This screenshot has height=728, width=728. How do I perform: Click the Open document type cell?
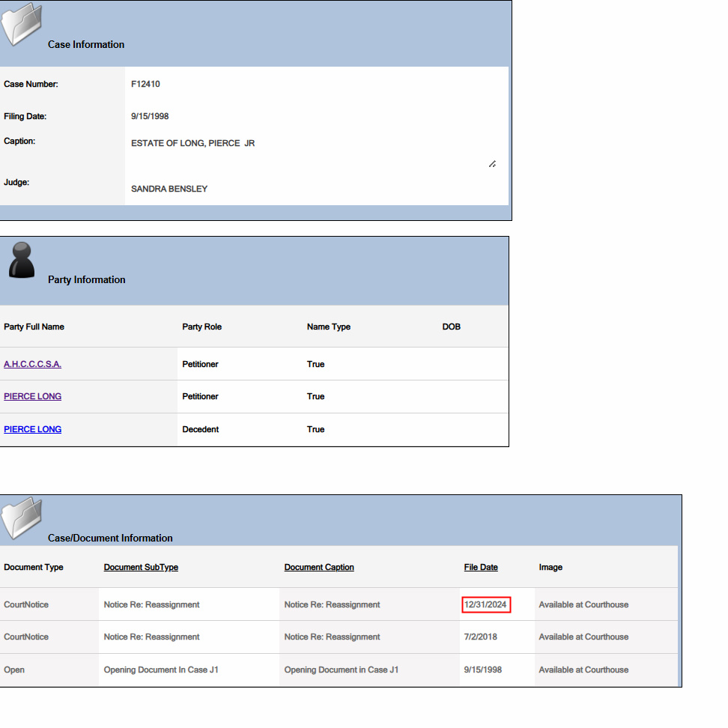point(14,670)
